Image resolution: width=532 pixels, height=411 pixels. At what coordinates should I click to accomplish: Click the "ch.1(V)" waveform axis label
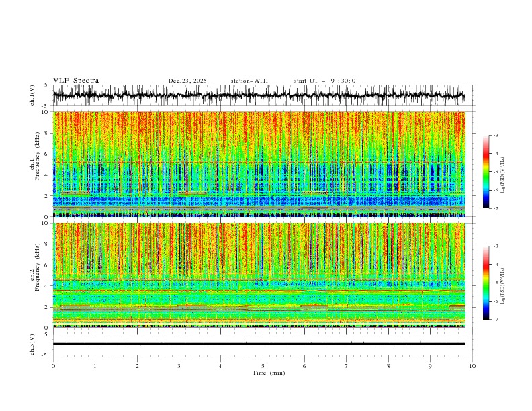tap(32, 95)
